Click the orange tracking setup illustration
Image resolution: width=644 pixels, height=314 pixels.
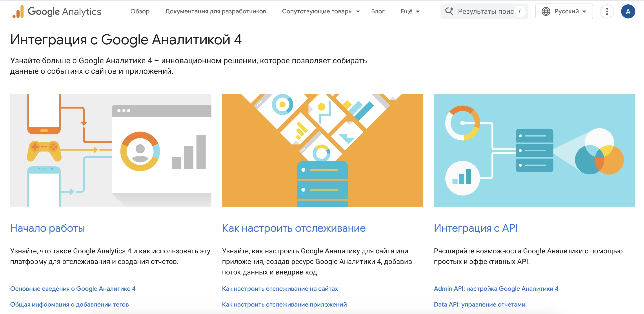(x=322, y=150)
